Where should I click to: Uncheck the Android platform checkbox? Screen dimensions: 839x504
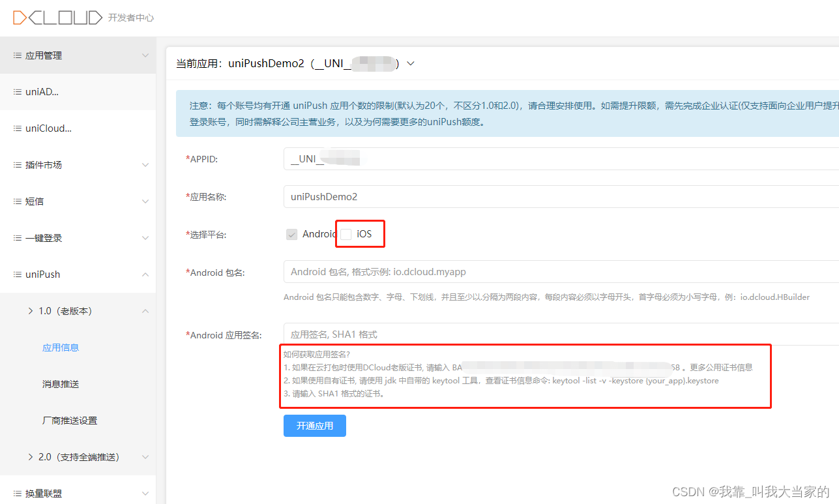click(x=291, y=233)
